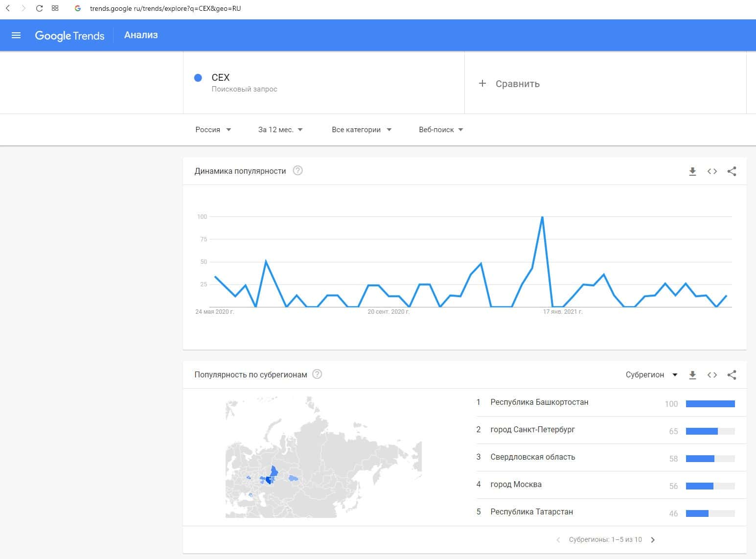Share the subregion popularity panel
Viewport: 756px width, 559px height.
pos(732,375)
